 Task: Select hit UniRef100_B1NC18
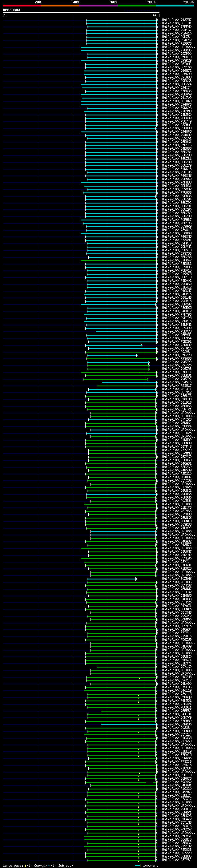click(x=177, y=169)
